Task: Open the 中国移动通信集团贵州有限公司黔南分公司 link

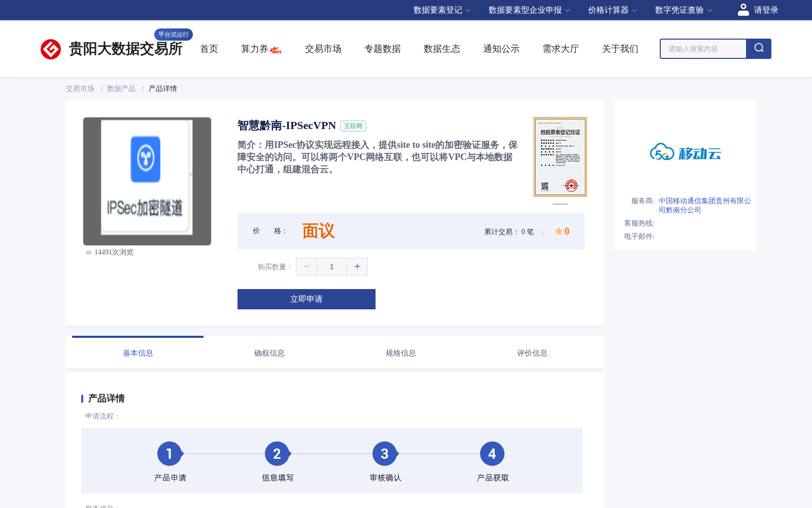Action: pos(705,205)
